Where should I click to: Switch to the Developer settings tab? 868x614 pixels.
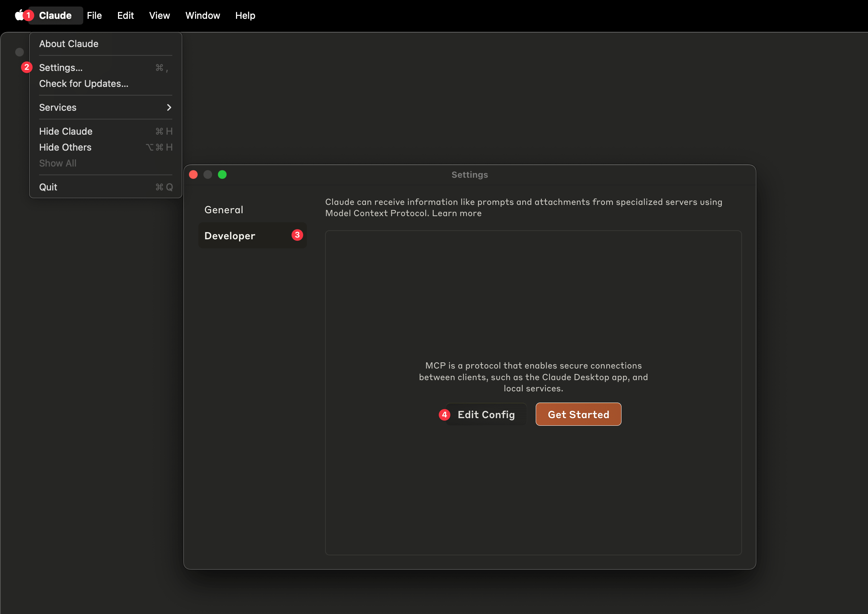coord(253,236)
